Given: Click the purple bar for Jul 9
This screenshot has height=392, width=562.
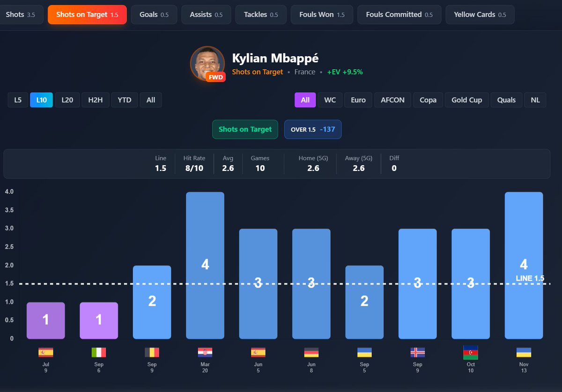Looking at the screenshot, I should coord(45,320).
